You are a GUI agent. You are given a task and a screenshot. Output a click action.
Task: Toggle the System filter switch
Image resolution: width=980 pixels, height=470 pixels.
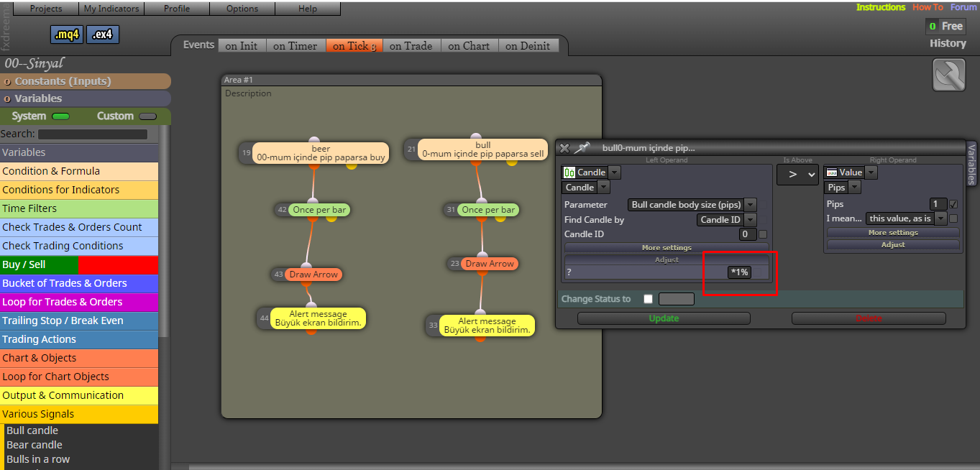pyautogui.click(x=60, y=116)
